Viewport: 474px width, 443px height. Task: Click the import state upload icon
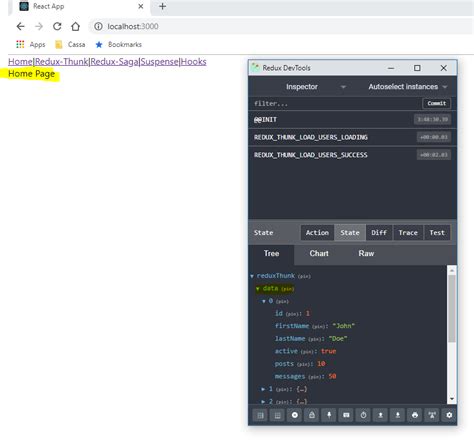(x=380, y=415)
